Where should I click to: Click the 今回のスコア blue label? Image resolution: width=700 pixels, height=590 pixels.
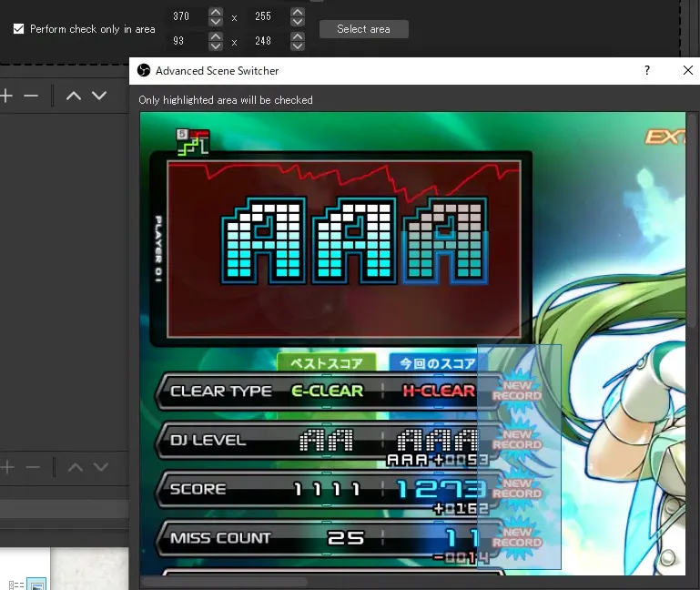click(438, 362)
